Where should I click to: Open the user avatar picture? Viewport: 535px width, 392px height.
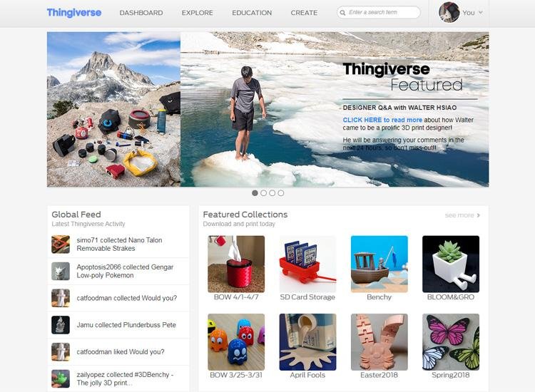click(x=449, y=12)
